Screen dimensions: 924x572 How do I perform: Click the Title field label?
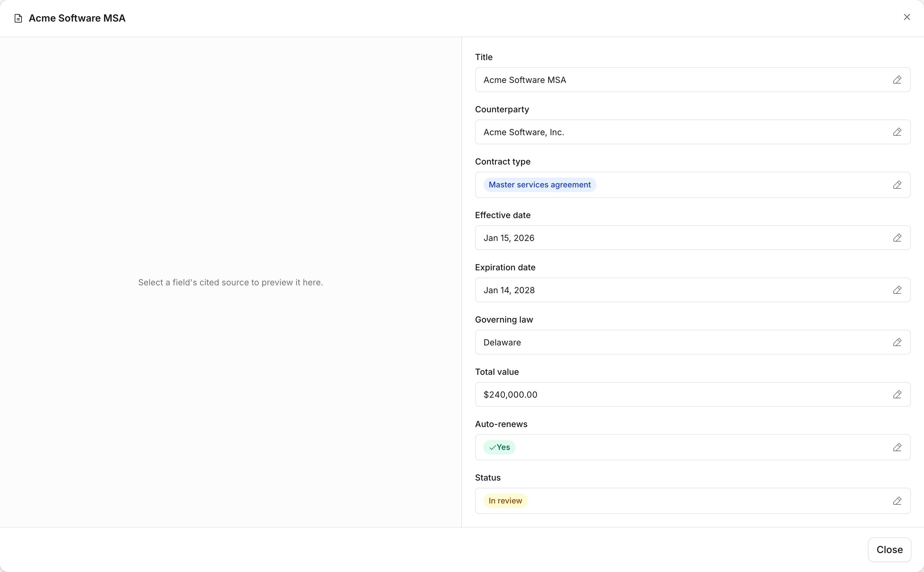point(484,57)
